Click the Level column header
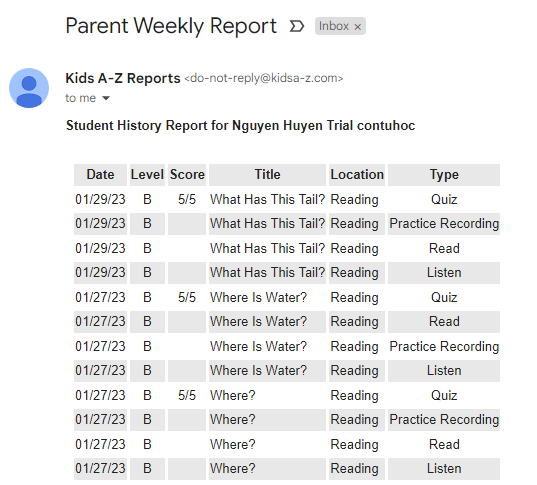The image size is (537, 485). [147, 175]
